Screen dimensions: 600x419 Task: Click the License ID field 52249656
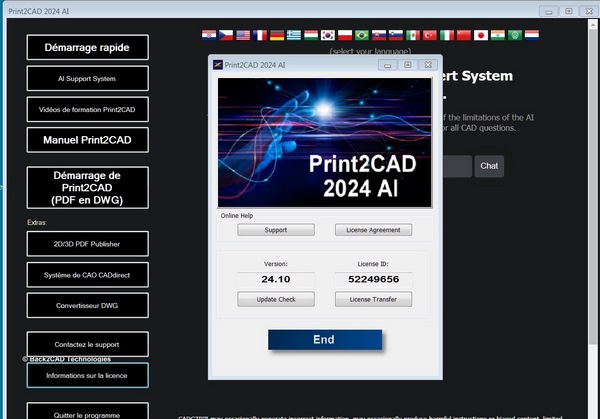click(373, 279)
